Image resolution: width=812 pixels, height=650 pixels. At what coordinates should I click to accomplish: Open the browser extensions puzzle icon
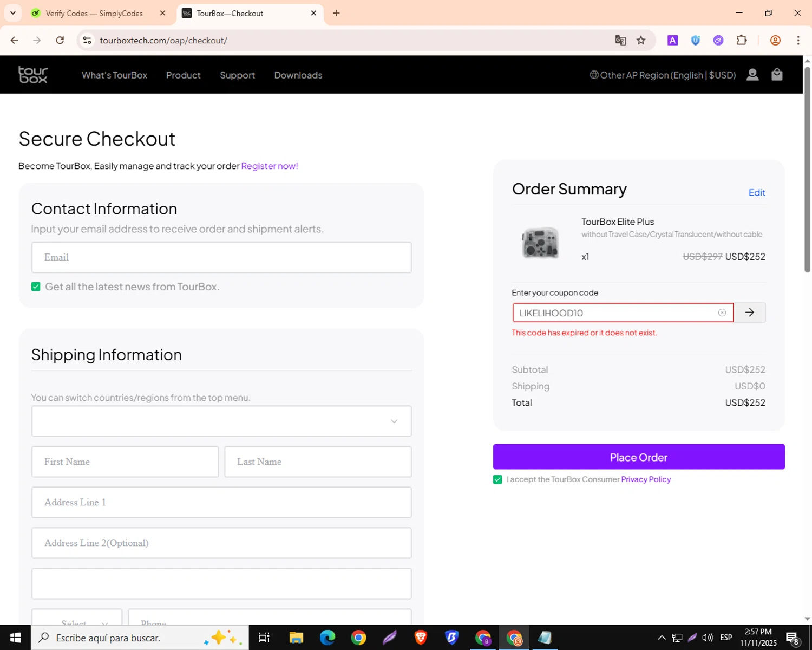pyautogui.click(x=742, y=40)
